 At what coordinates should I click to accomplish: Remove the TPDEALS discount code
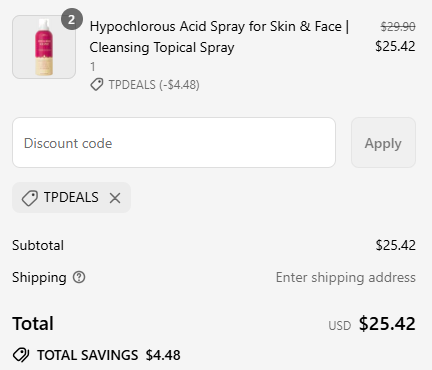115,198
